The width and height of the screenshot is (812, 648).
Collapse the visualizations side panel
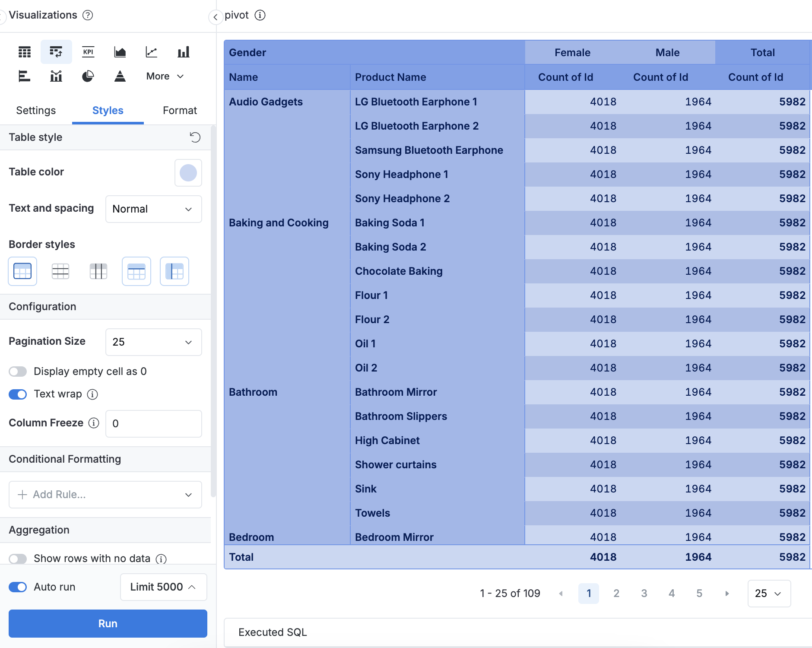click(215, 17)
